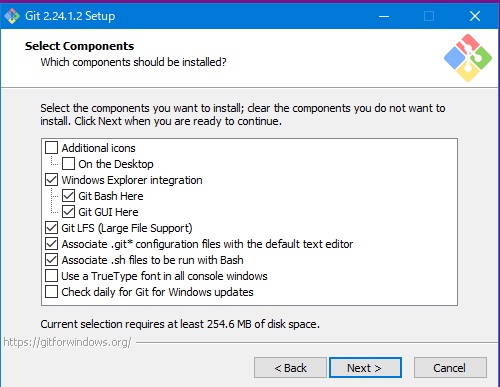
Task: Go to the Next setup step
Action: (x=365, y=368)
